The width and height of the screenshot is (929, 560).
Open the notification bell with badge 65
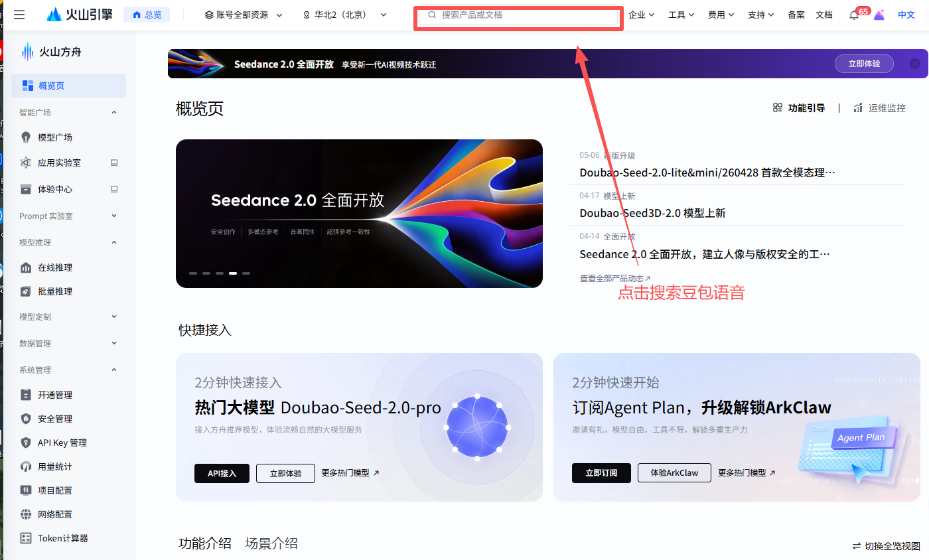click(854, 15)
